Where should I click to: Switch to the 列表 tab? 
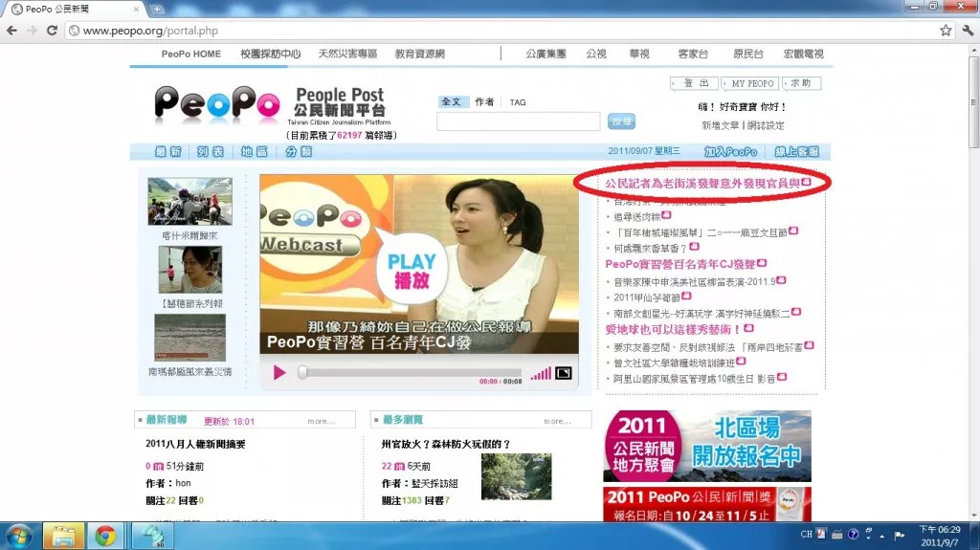coord(211,152)
